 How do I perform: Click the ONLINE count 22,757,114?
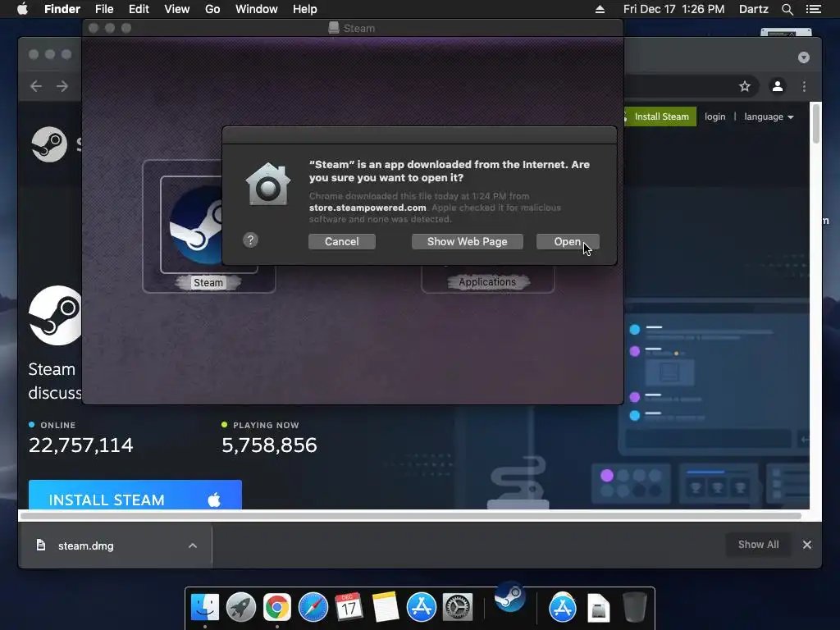(x=81, y=445)
